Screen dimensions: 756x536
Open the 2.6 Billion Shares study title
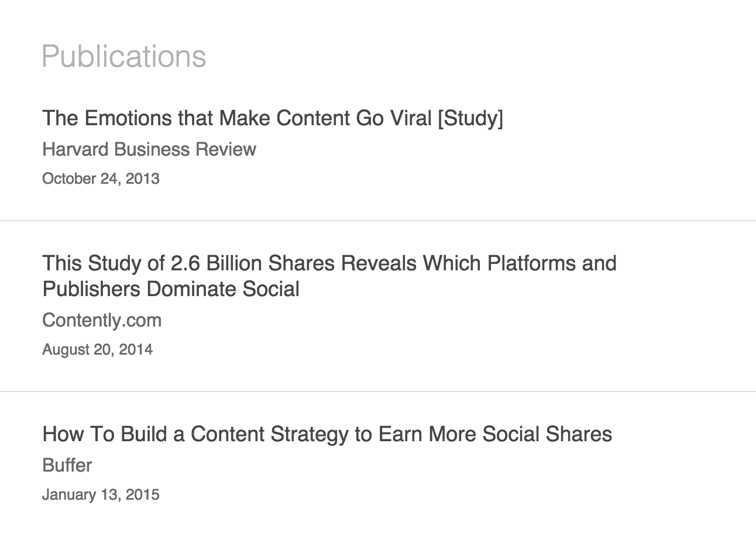point(329,276)
